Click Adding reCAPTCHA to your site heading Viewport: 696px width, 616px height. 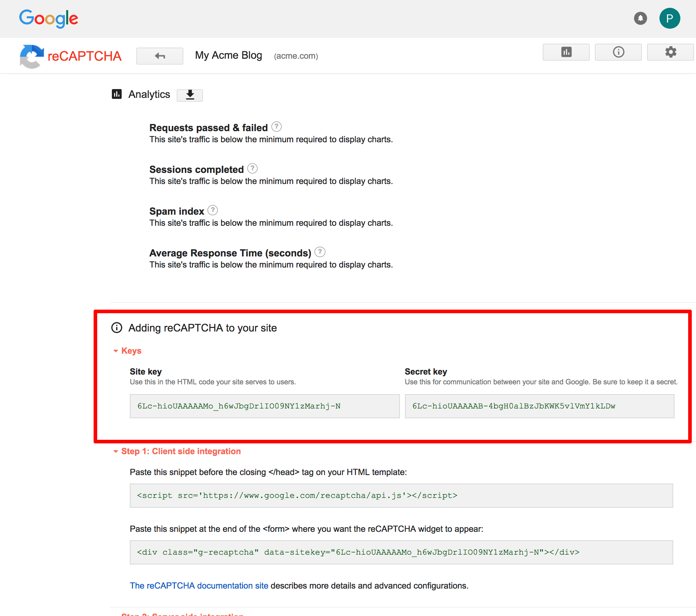click(x=203, y=328)
